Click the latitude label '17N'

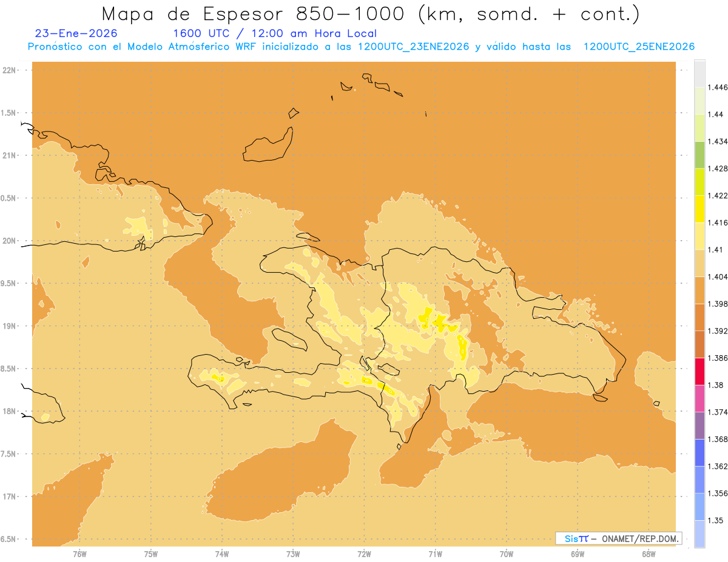point(9,497)
